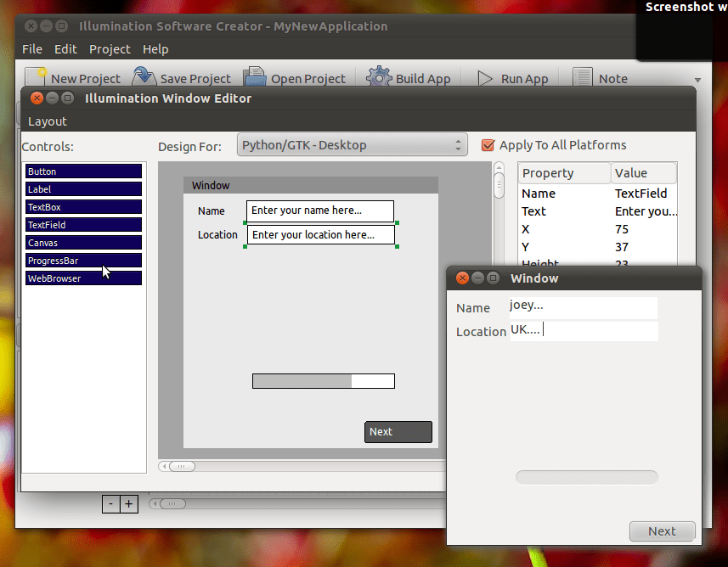Click the Location label in design canvas

[x=217, y=235]
